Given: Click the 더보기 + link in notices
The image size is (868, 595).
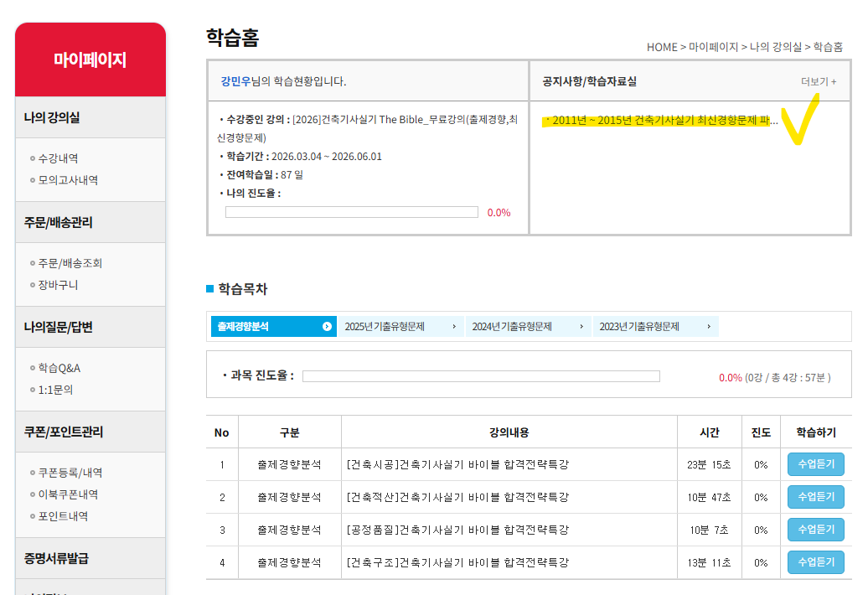Looking at the screenshot, I should (818, 81).
